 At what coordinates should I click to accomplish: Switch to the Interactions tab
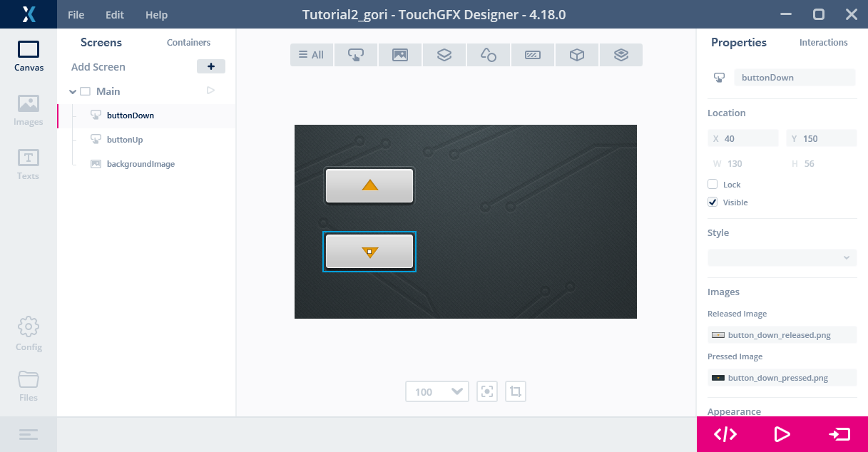pyautogui.click(x=823, y=43)
